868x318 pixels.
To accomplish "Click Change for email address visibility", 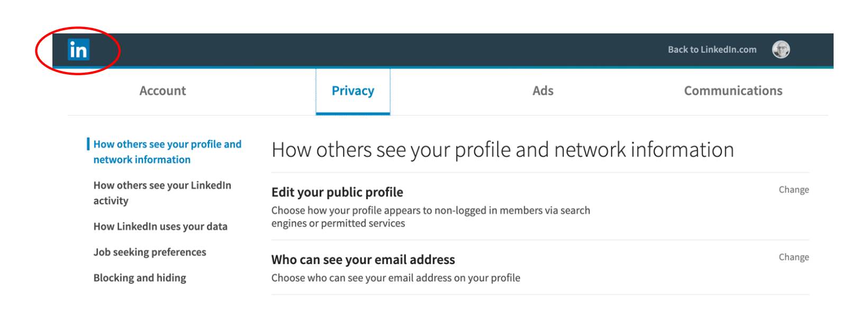I will [793, 257].
